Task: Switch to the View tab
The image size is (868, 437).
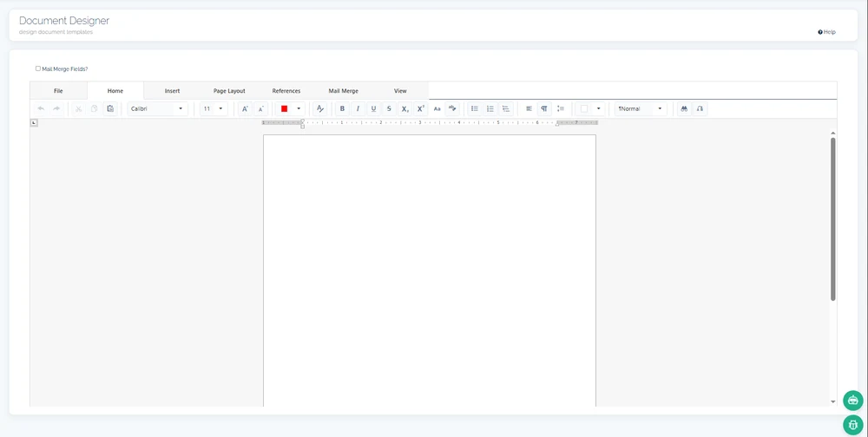Action: [400, 91]
